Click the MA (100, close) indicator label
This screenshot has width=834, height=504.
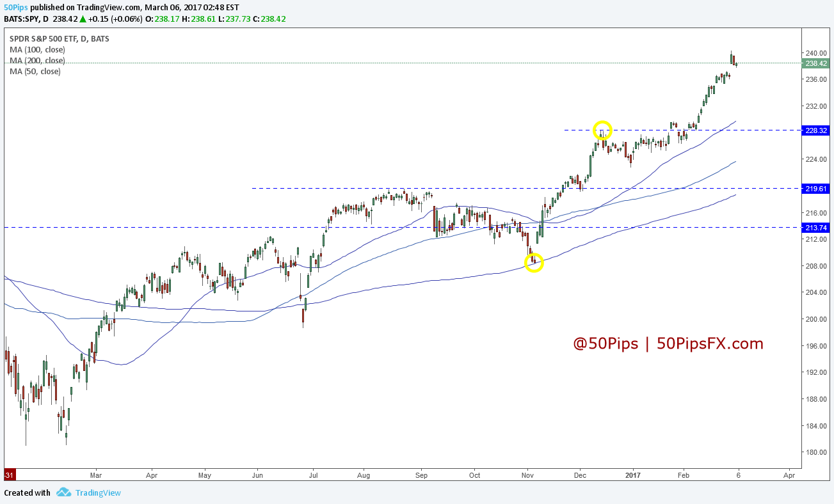point(37,49)
